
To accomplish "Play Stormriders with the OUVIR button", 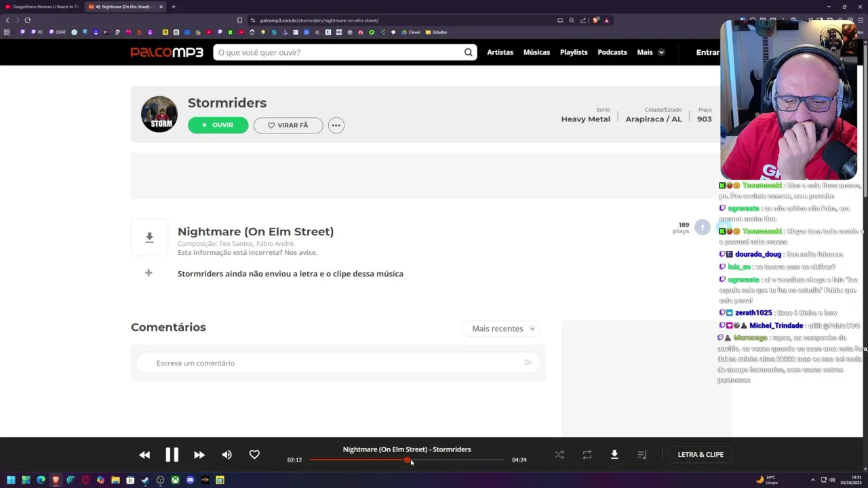I will 218,125.
